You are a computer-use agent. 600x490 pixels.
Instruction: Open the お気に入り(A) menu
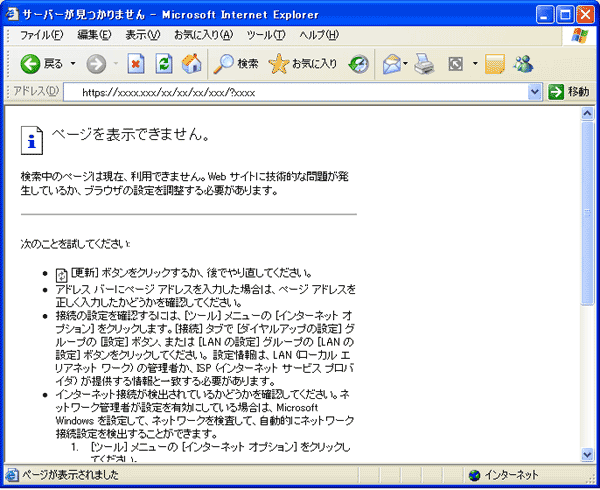[204, 35]
